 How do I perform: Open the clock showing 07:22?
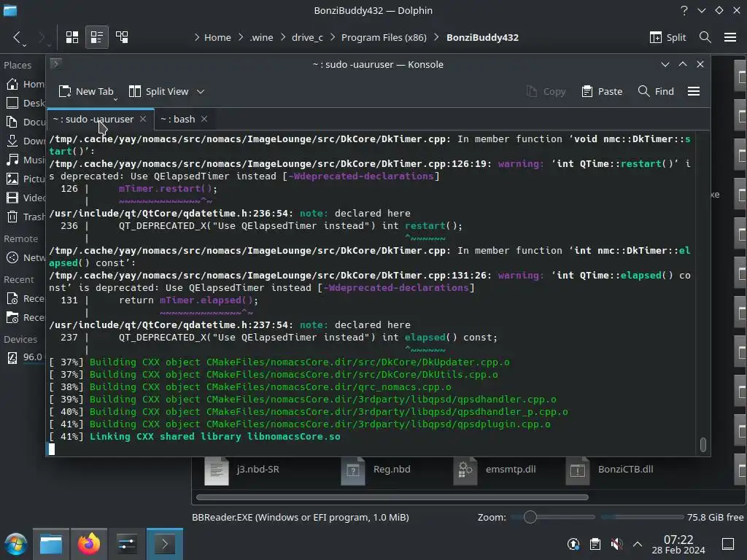point(678,544)
